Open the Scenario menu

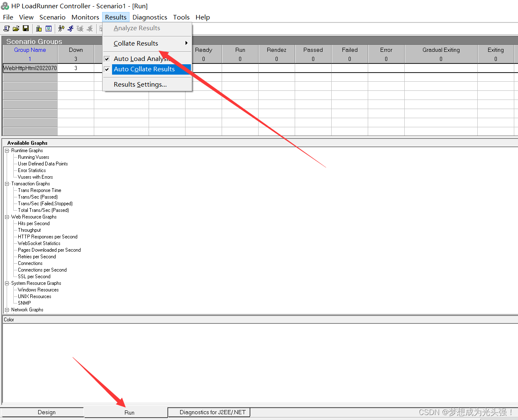pos(52,17)
